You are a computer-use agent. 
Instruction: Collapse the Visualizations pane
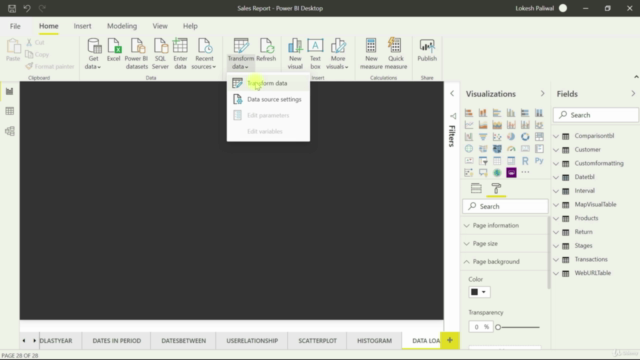point(542,93)
